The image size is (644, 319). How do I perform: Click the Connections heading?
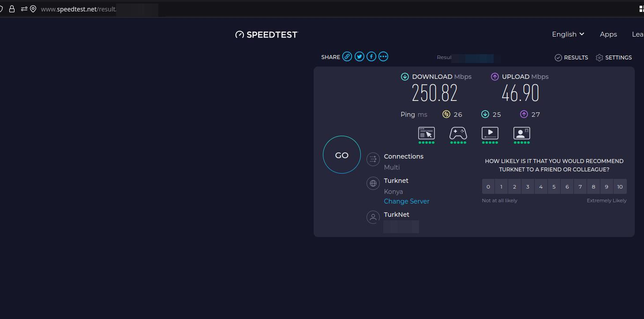coord(404,156)
